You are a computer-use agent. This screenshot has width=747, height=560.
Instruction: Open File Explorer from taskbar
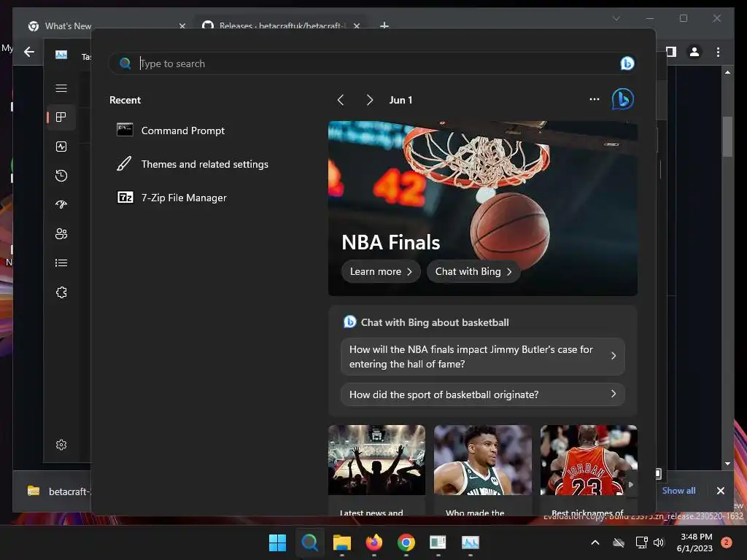click(x=341, y=542)
